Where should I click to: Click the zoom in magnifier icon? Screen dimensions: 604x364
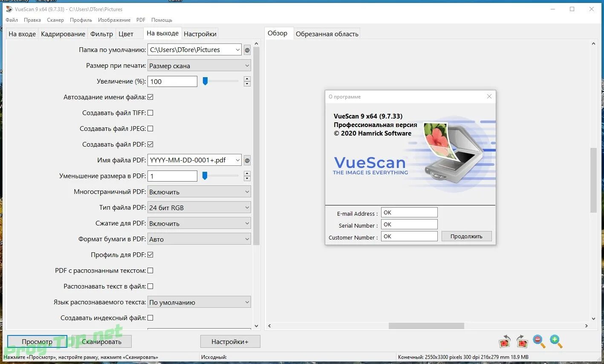(x=556, y=341)
